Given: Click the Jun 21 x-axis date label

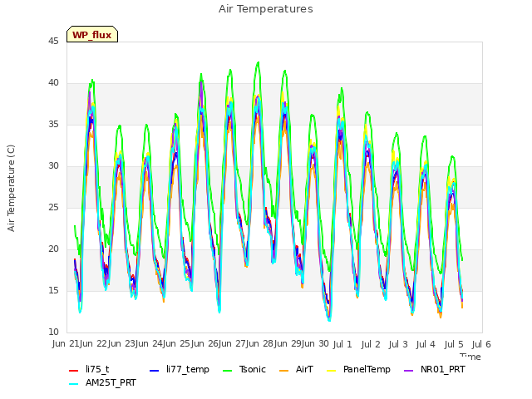Looking at the screenshot, I should point(66,343).
